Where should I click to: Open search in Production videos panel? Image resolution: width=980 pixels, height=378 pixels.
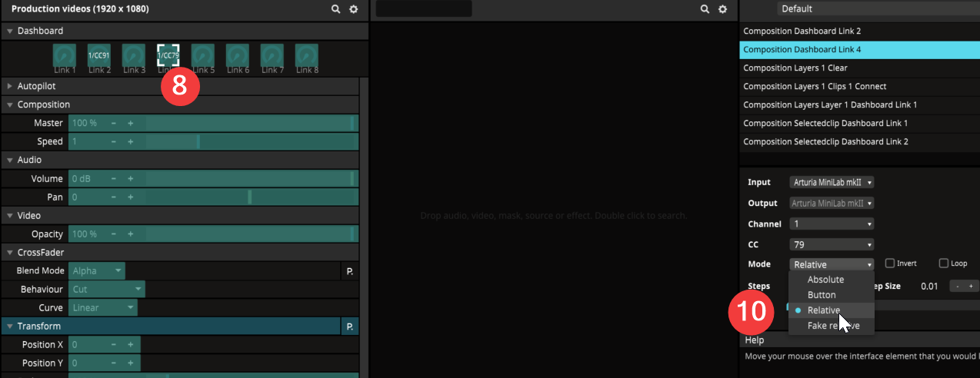336,9
